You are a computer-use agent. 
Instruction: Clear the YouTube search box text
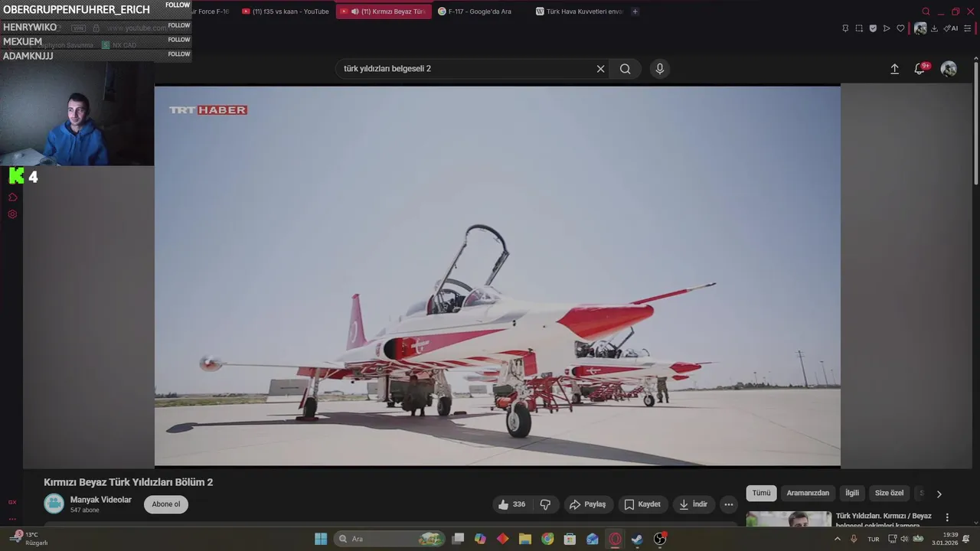click(x=600, y=69)
